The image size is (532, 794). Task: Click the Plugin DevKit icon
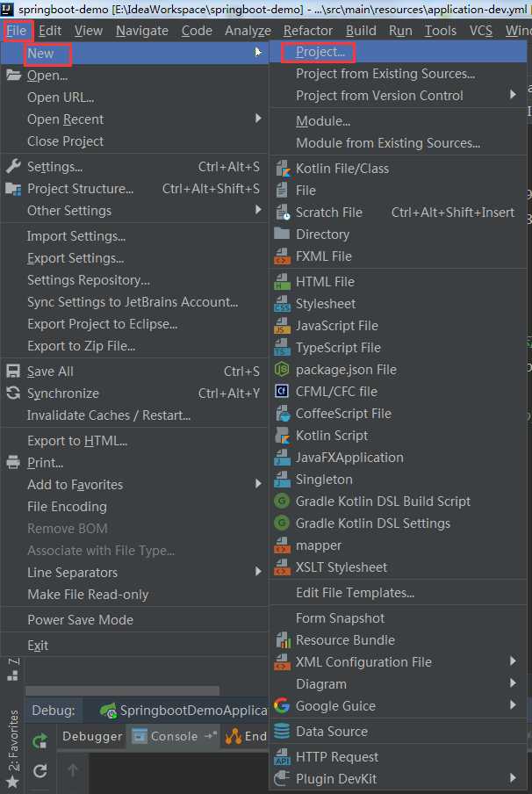click(282, 778)
